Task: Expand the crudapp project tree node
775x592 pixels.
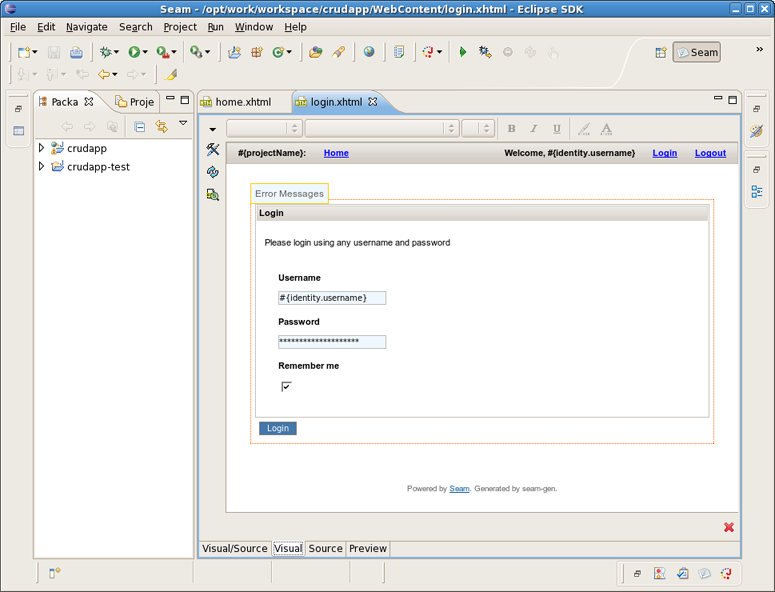Action: 41,148
